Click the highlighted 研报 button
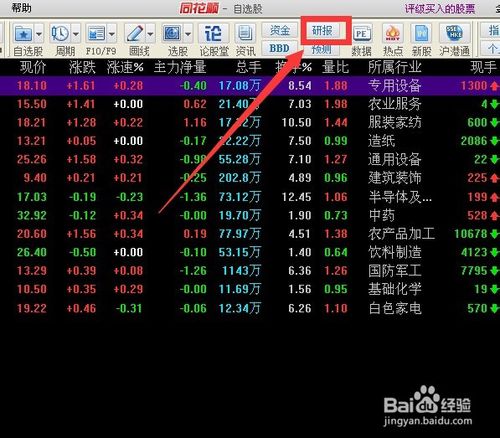Screen dimensions: 500x438 coord(323,31)
